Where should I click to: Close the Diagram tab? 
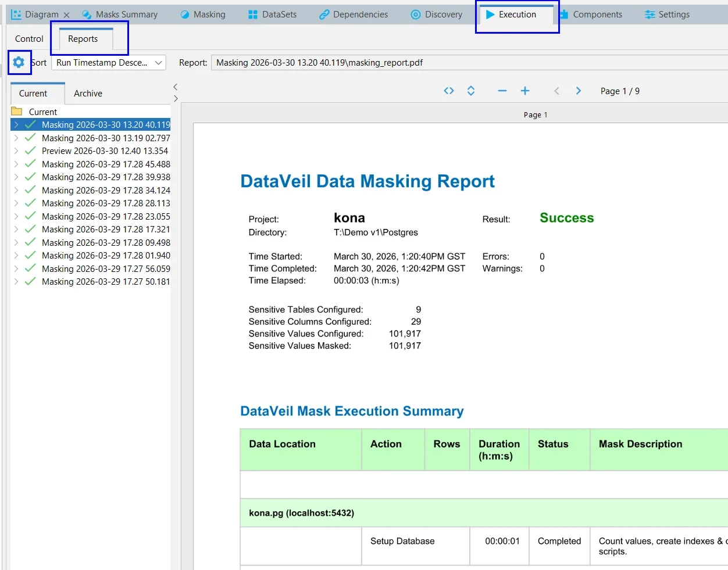(x=67, y=15)
